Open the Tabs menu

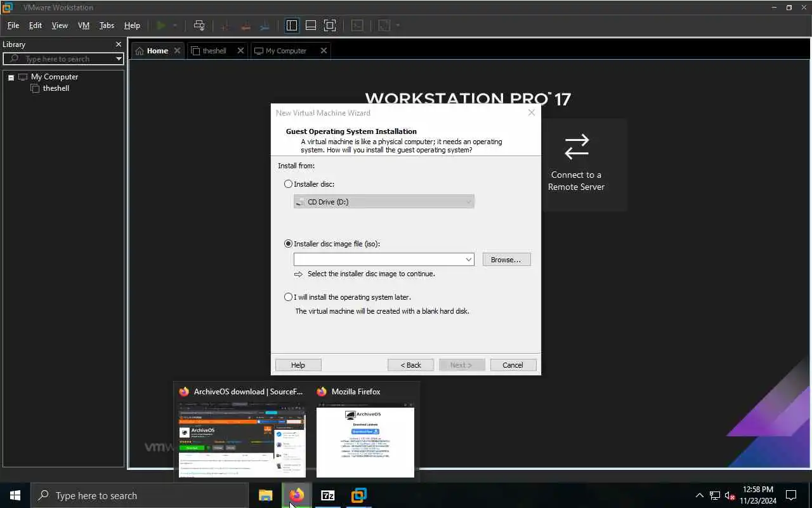tap(107, 25)
